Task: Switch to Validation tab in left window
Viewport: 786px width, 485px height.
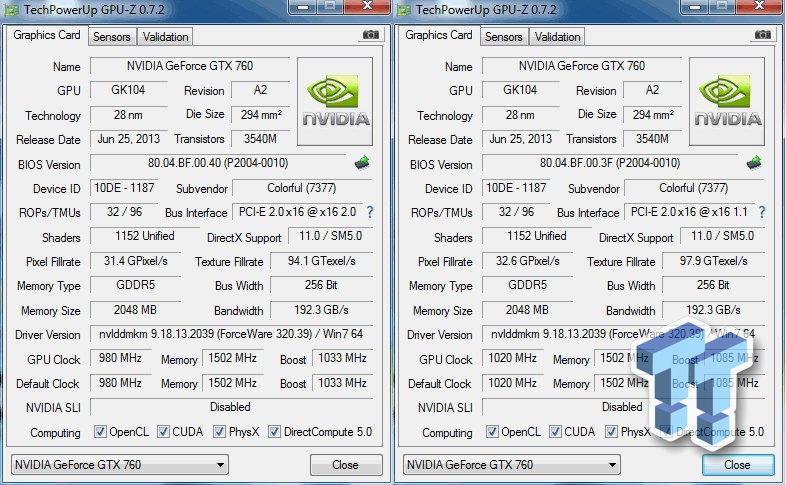Action: [x=165, y=37]
